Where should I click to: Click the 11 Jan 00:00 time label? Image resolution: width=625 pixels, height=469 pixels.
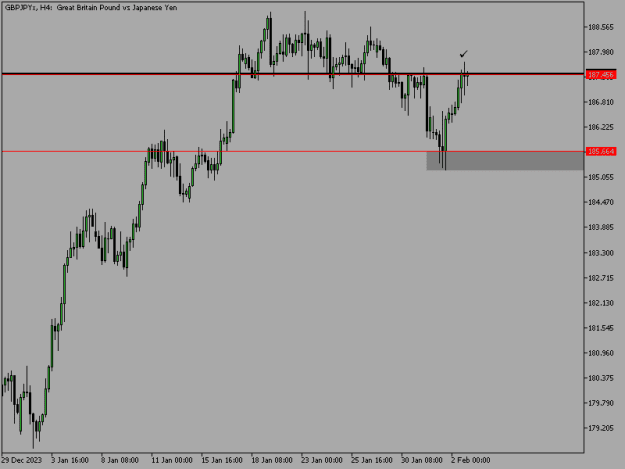pos(172,460)
